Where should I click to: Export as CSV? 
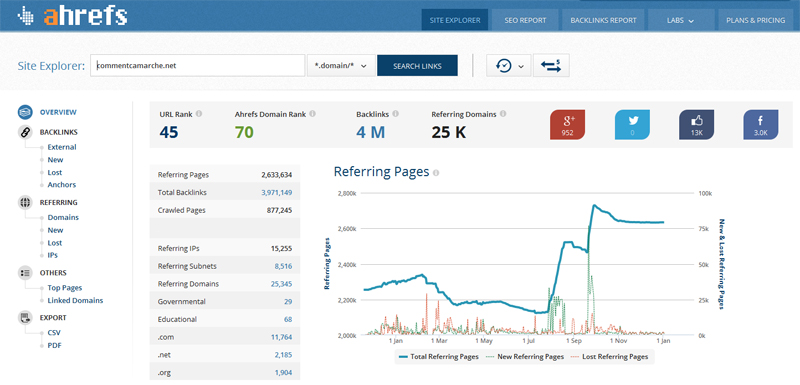[x=54, y=333]
